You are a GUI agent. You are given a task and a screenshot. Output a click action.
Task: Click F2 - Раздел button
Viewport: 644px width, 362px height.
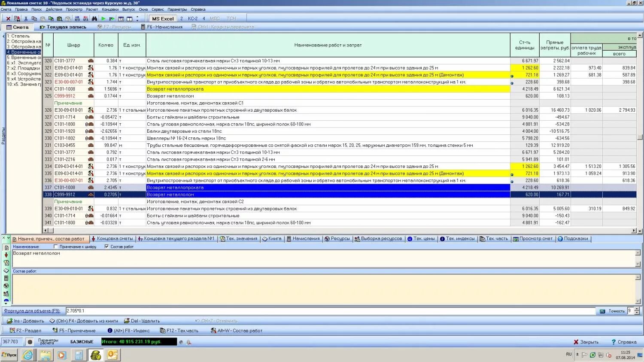[x=25, y=331]
